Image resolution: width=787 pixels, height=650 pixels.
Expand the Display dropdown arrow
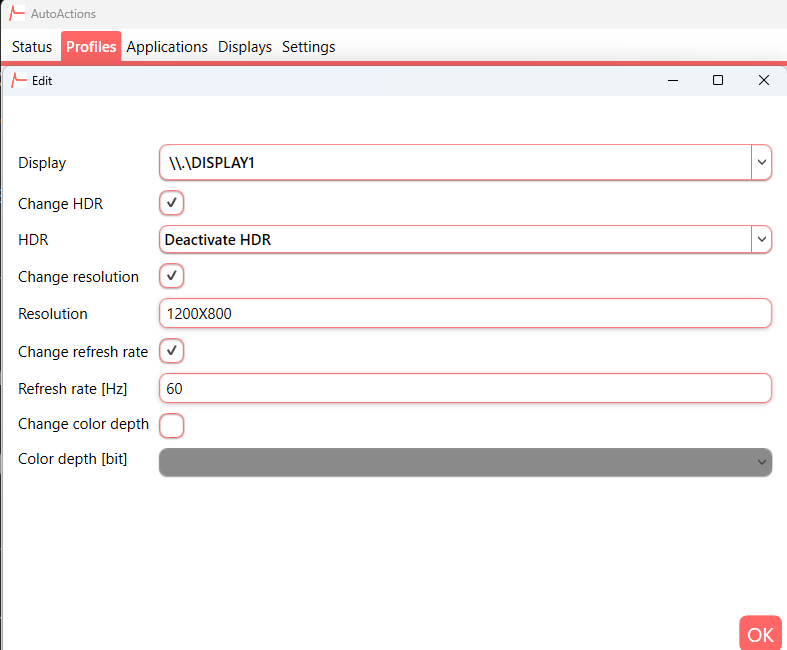coord(761,162)
